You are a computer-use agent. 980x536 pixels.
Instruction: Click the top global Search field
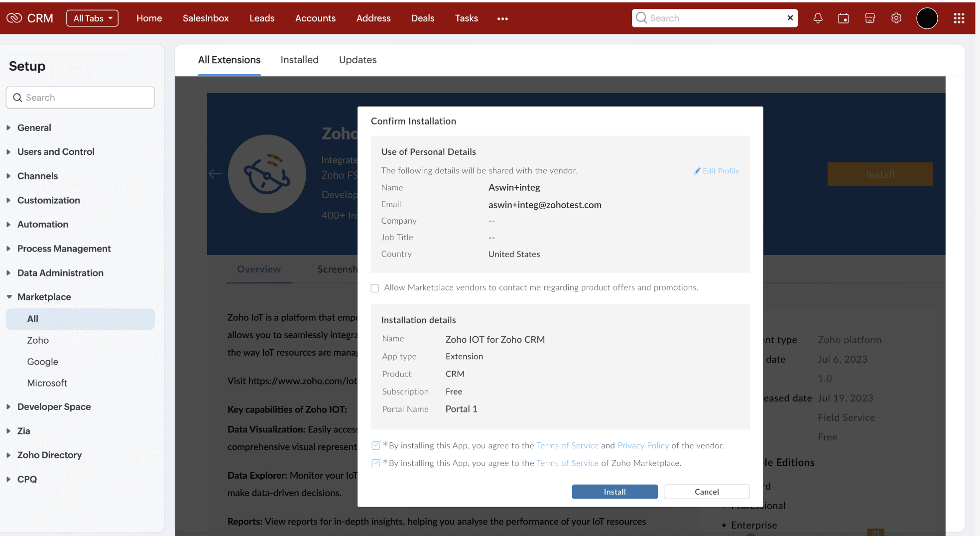click(x=715, y=18)
